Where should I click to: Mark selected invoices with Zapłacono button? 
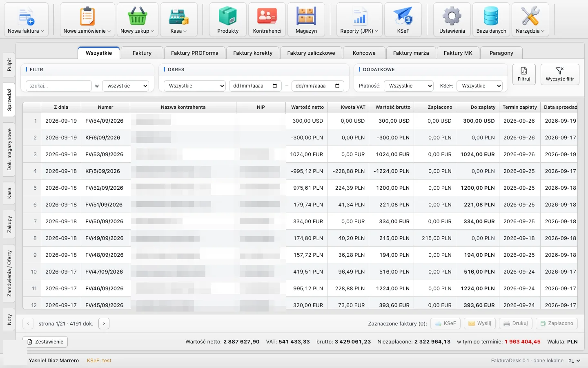pos(557,323)
